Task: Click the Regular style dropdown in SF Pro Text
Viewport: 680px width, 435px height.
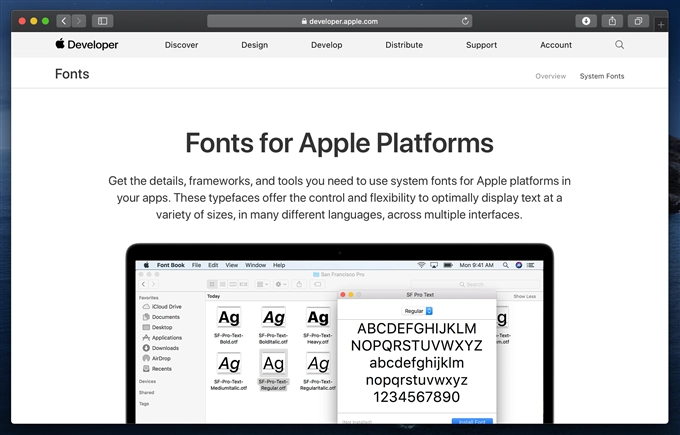Action: 417,311
